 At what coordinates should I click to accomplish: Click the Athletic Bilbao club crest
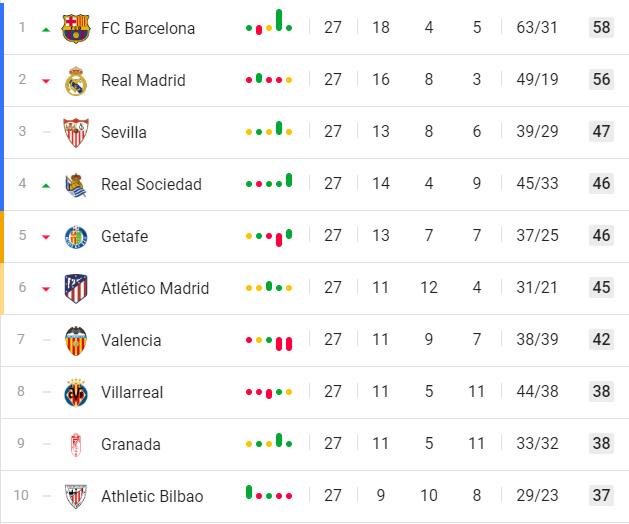76,496
